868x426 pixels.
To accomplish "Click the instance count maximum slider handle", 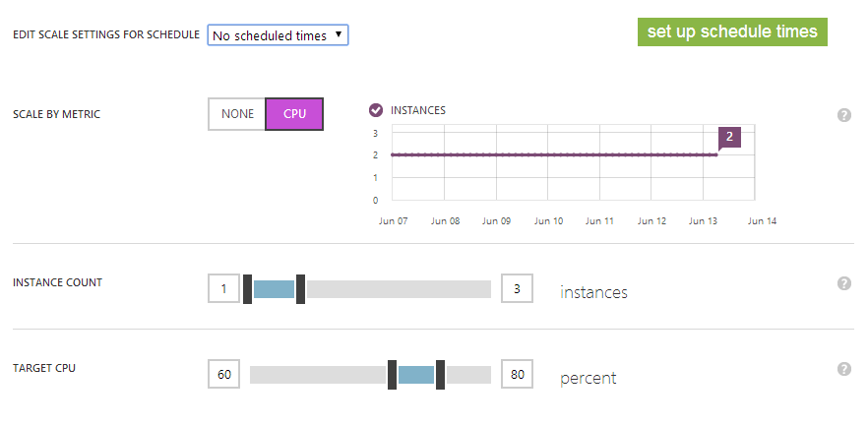I will [x=300, y=288].
